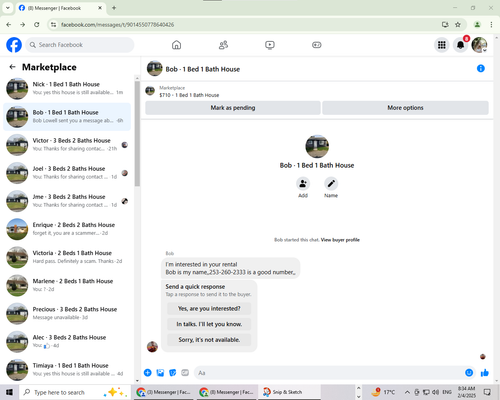Screen dimensions: 500x400
Task: Show hidden system tray icons chevron
Action: [x=407, y=392]
